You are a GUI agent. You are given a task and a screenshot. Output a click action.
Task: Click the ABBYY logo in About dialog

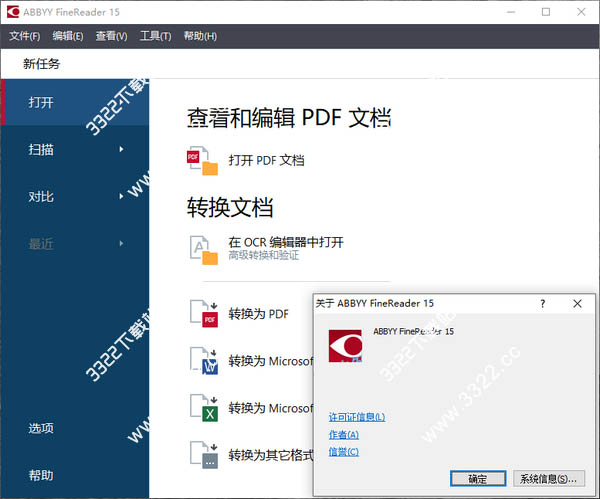(345, 346)
